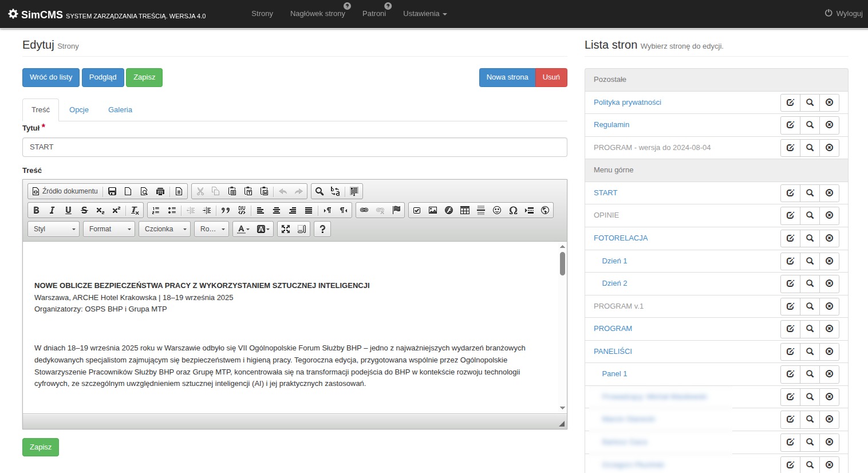Insert a table into the content
The width and height of the screenshot is (868, 473).
pyautogui.click(x=465, y=210)
